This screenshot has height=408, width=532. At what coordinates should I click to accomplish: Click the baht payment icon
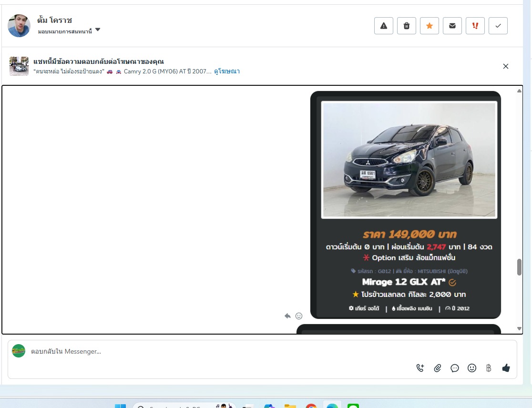(x=489, y=368)
